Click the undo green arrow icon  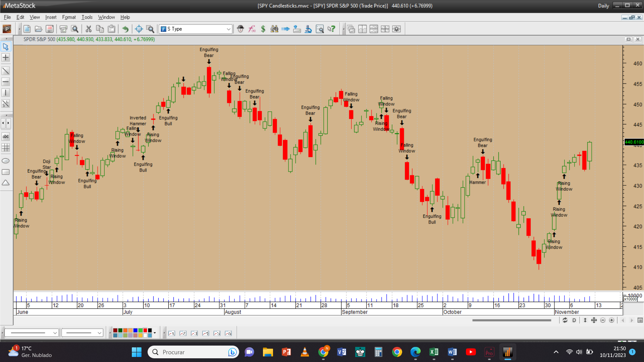(x=125, y=29)
